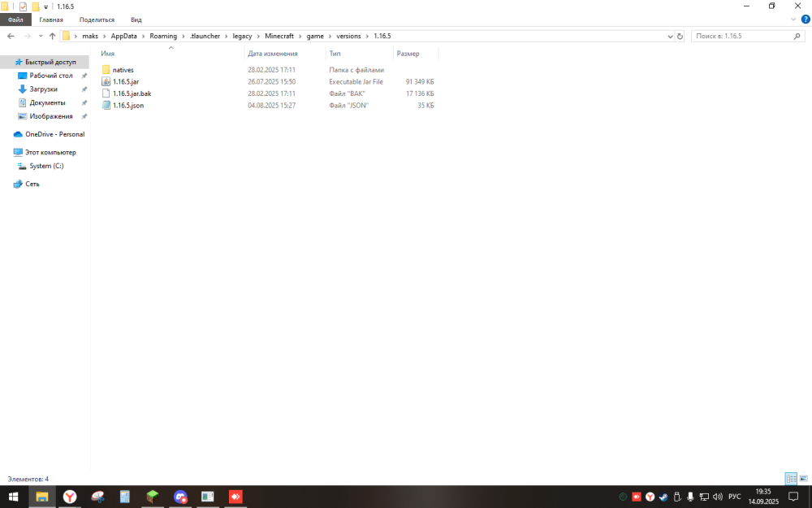Open the red AnyDesk taskbar icon
Viewport: 812px width, 508px height.
pyautogui.click(x=235, y=497)
